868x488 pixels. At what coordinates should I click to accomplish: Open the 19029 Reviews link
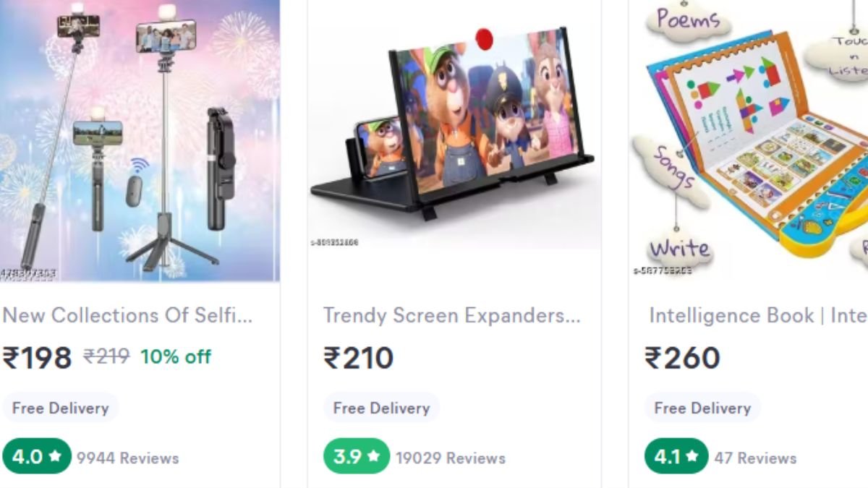click(451, 458)
